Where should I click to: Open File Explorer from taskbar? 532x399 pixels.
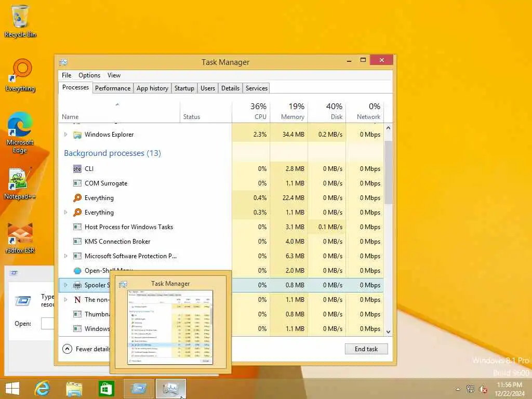coord(74,389)
